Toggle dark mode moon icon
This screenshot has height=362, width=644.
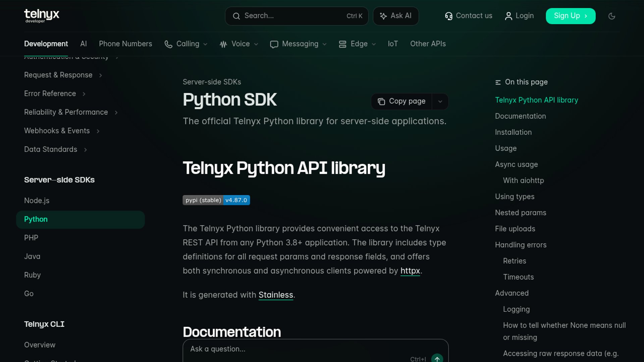pos(611,16)
